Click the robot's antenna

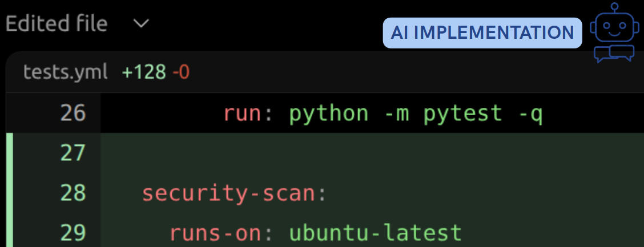click(614, 8)
